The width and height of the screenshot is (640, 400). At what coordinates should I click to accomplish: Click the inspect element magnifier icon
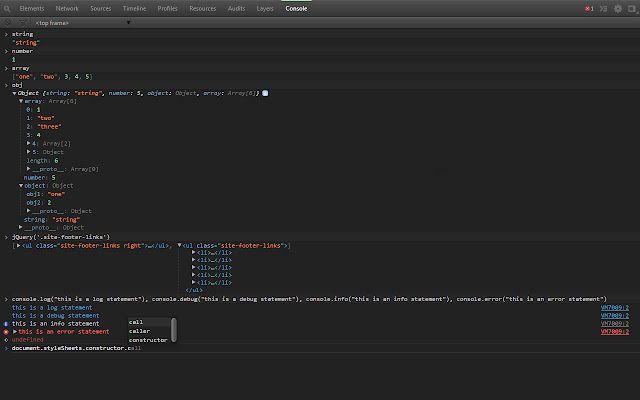click(8, 7)
